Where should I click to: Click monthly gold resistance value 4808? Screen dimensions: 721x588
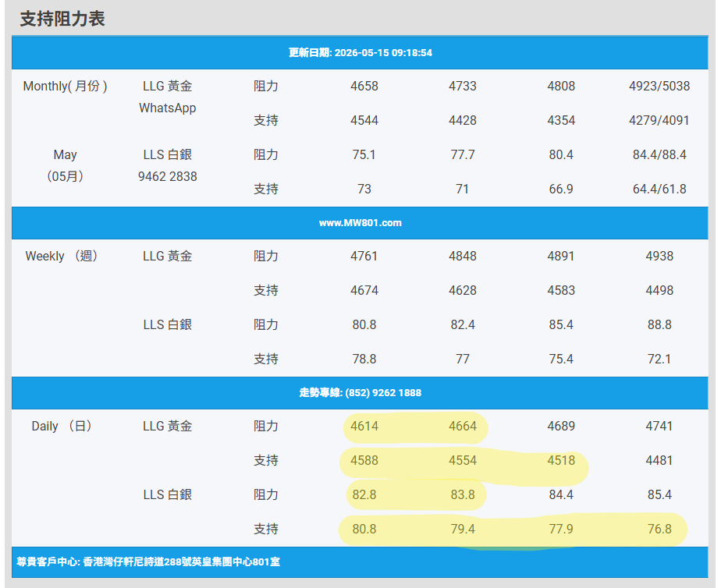[x=561, y=86]
